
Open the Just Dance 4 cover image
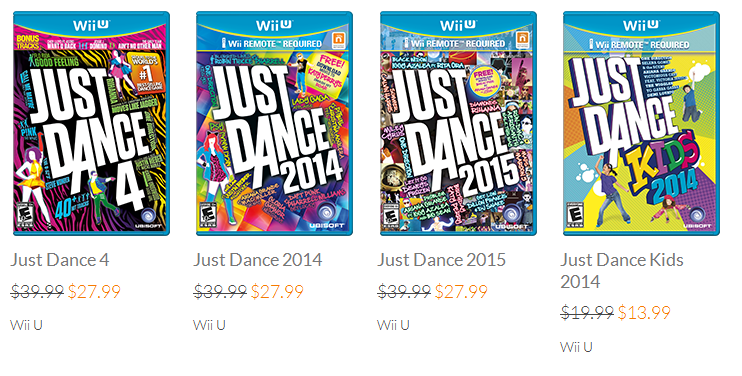tap(91, 123)
